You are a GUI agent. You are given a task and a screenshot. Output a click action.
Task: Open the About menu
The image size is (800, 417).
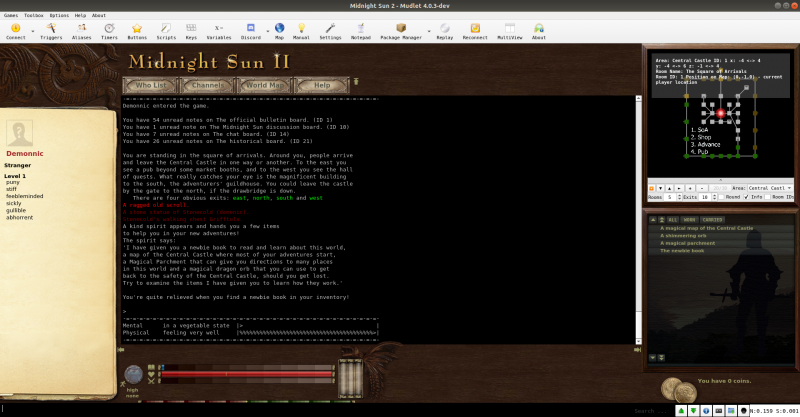[x=99, y=15]
